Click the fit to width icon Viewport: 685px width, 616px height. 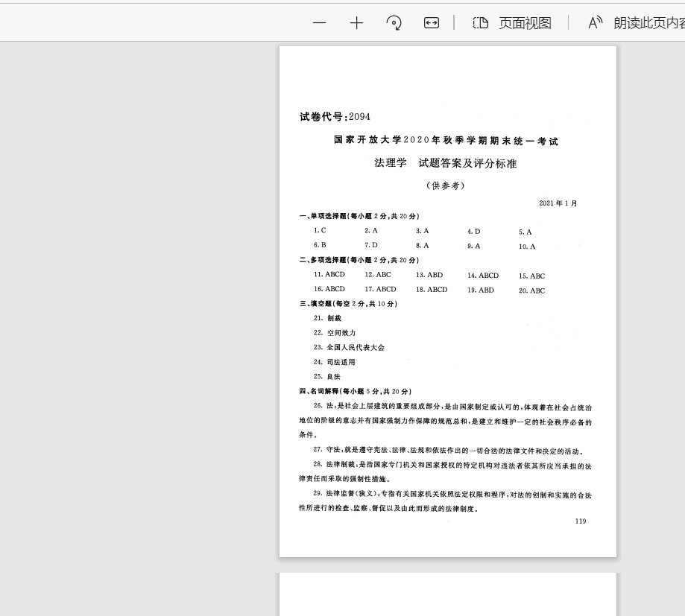tap(431, 22)
